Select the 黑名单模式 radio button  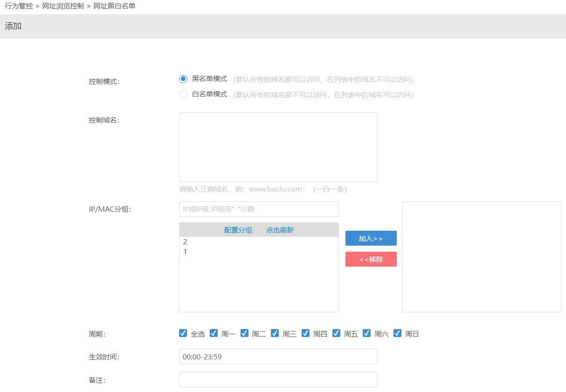(x=183, y=79)
